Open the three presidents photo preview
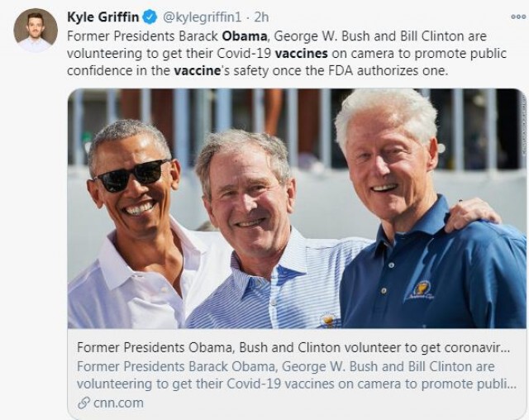The width and height of the screenshot is (529, 420). pyautogui.click(x=297, y=208)
